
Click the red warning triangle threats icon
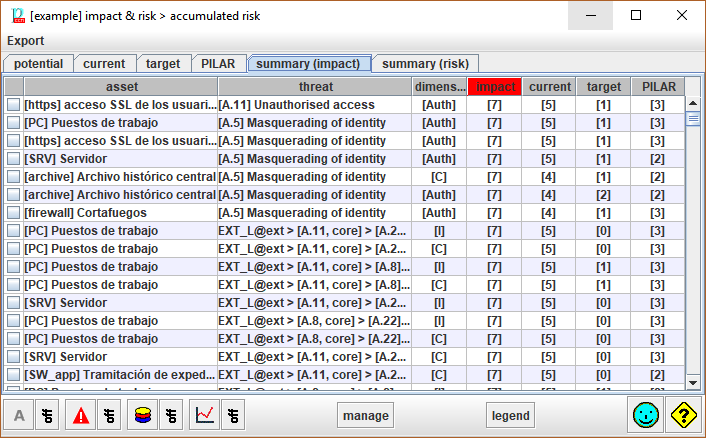click(81, 414)
